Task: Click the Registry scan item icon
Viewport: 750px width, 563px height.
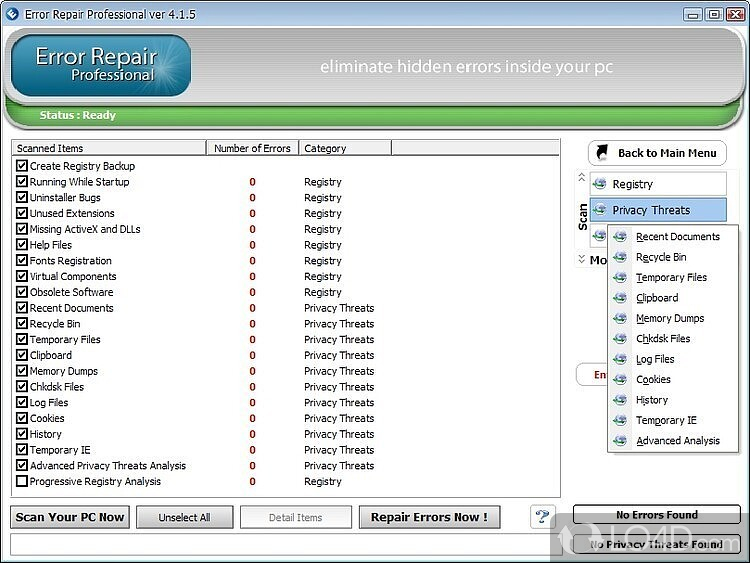Action: 600,184
